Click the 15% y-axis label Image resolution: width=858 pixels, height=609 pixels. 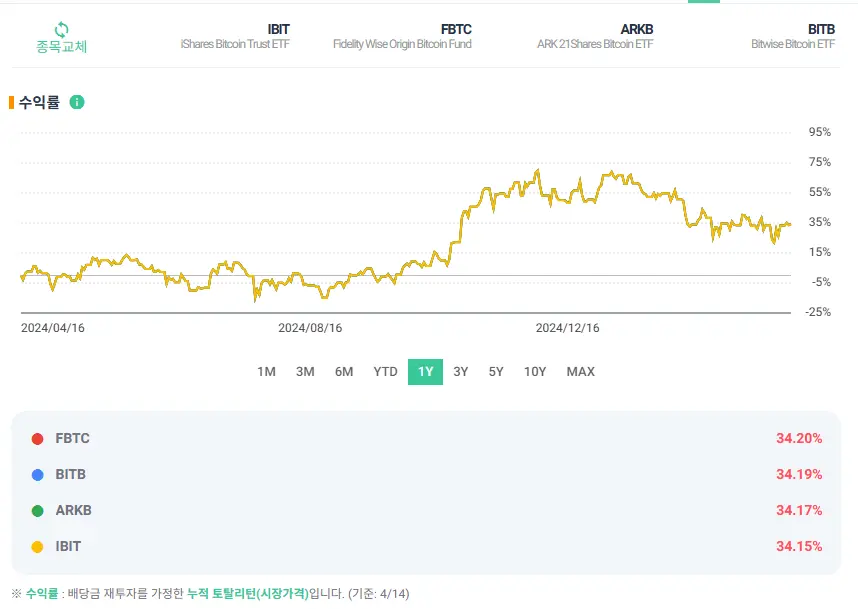[x=820, y=252]
